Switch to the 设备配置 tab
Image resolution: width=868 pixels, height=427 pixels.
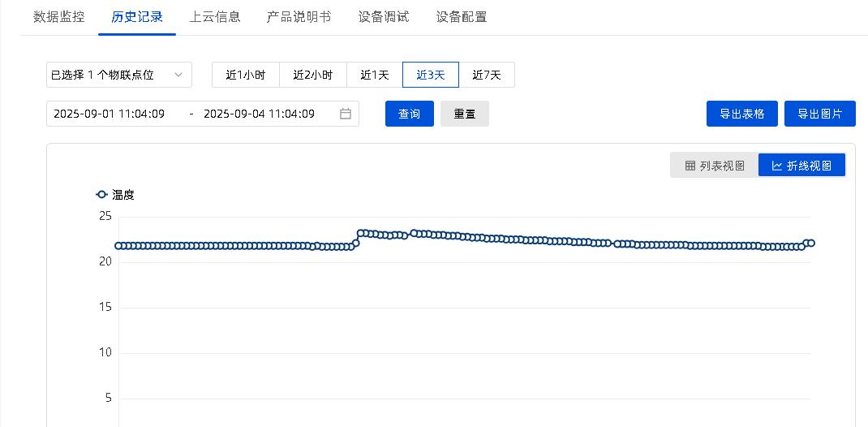[x=462, y=17]
